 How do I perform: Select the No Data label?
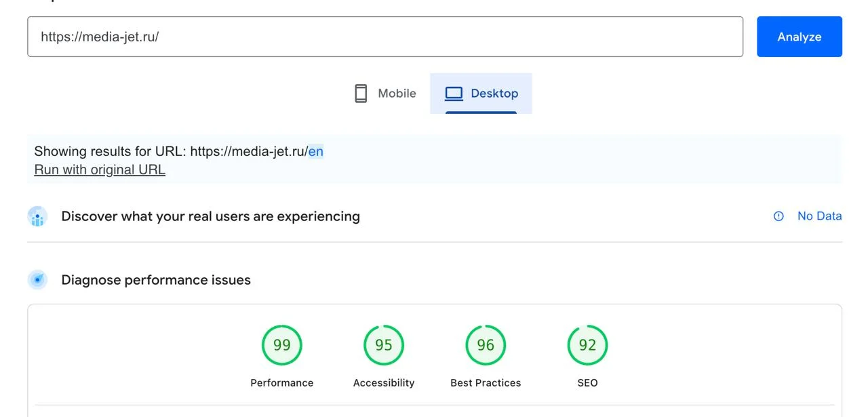(x=819, y=216)
